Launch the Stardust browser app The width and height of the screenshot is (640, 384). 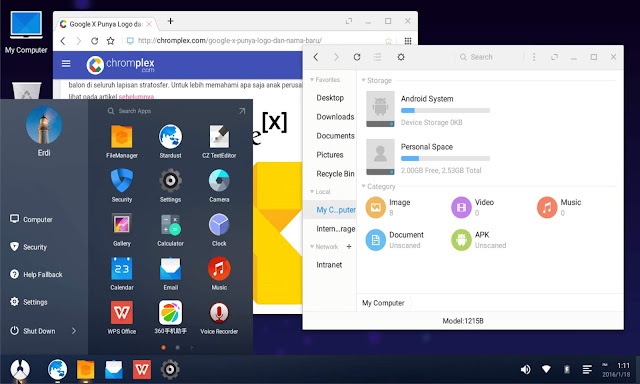click(170, 141)
